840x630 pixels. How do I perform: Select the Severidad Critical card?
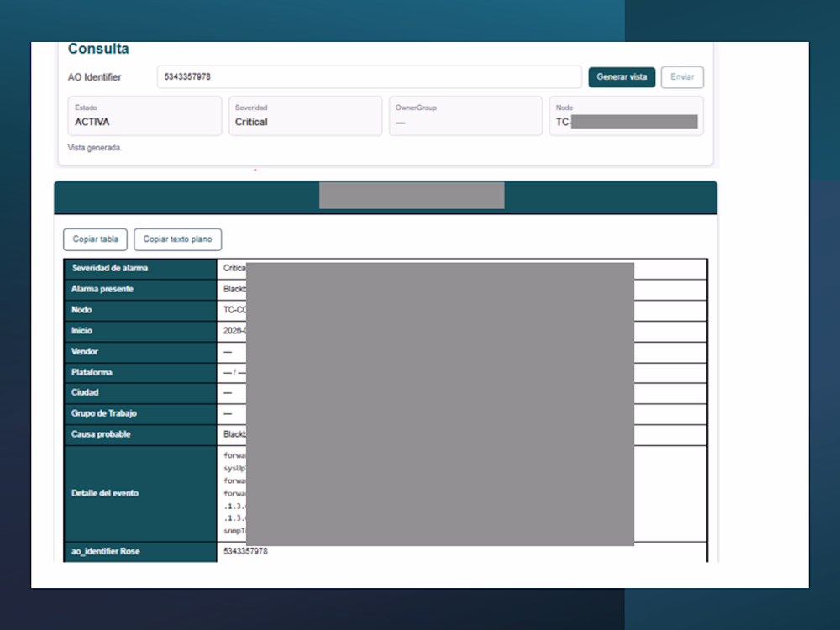pyautogui.click(x=306, y=116)
